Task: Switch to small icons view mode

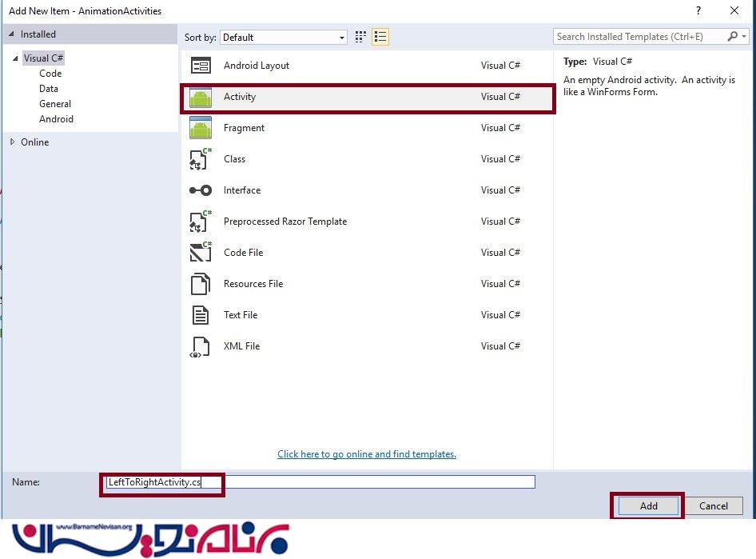Action: 361,37
